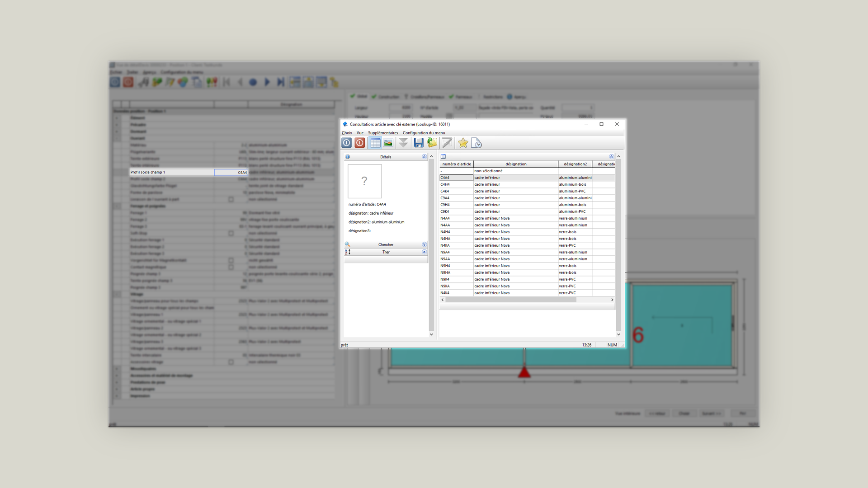Sort by numéro d'article column header

(x=457, y=164)
